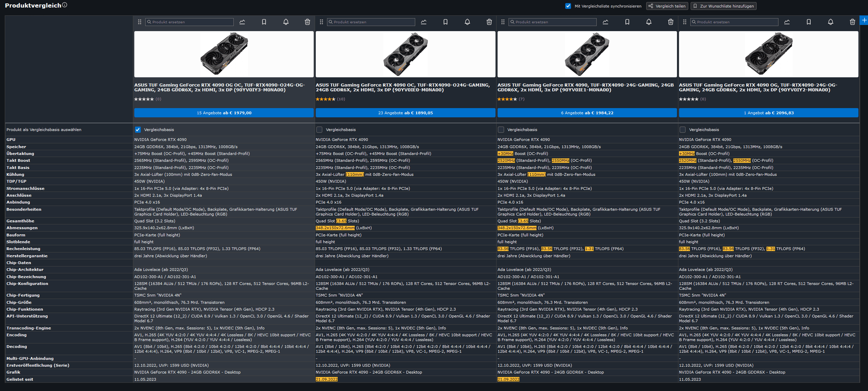Bookmark the TUF-RTX4090-24G-OG-GAMING card

(809, 22)
